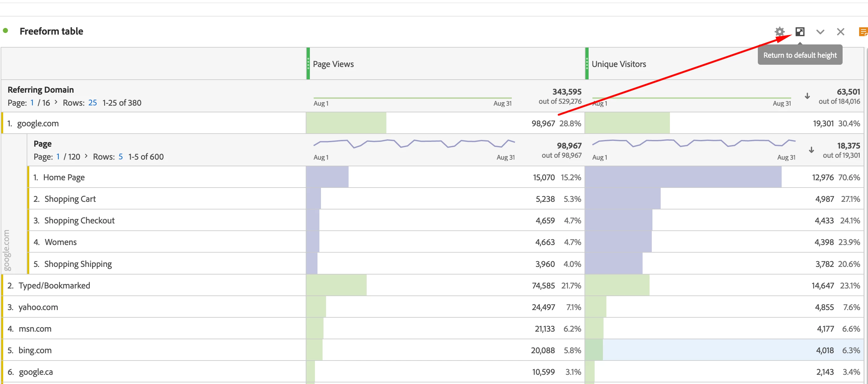This screenshot has width=868, height=384.
Task: Go to next page of Referring Domain rows
Action: (x=56, y=102)
